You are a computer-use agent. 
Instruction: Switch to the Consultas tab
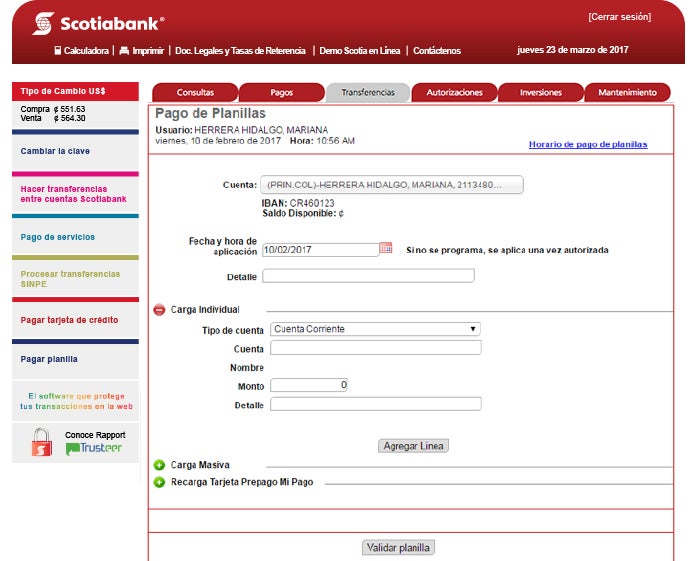tap(195, 93)
